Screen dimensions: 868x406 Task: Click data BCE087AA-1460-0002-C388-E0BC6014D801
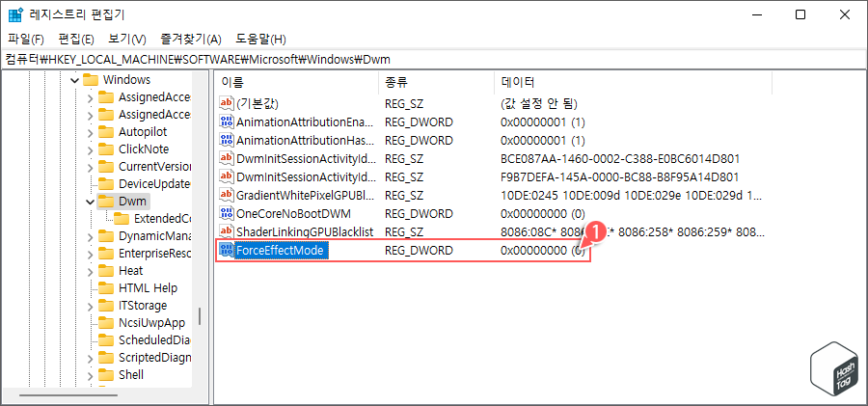click(620, 158)
